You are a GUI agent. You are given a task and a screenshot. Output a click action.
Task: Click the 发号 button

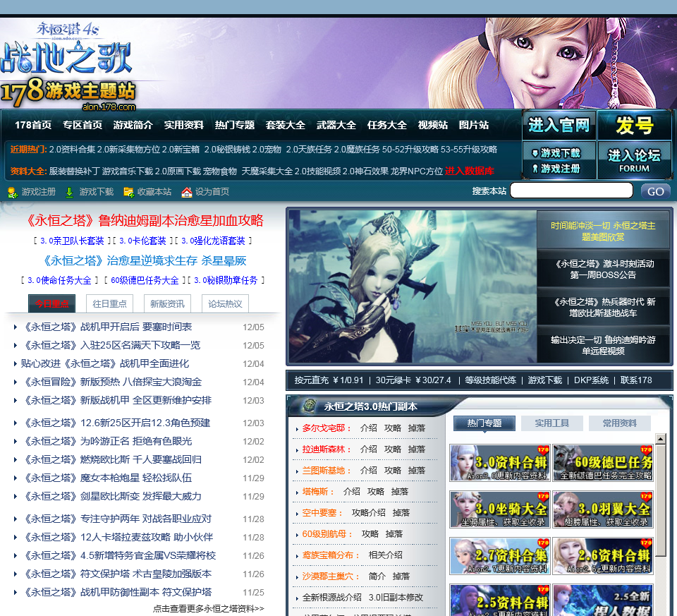click(x=634, y=126)
